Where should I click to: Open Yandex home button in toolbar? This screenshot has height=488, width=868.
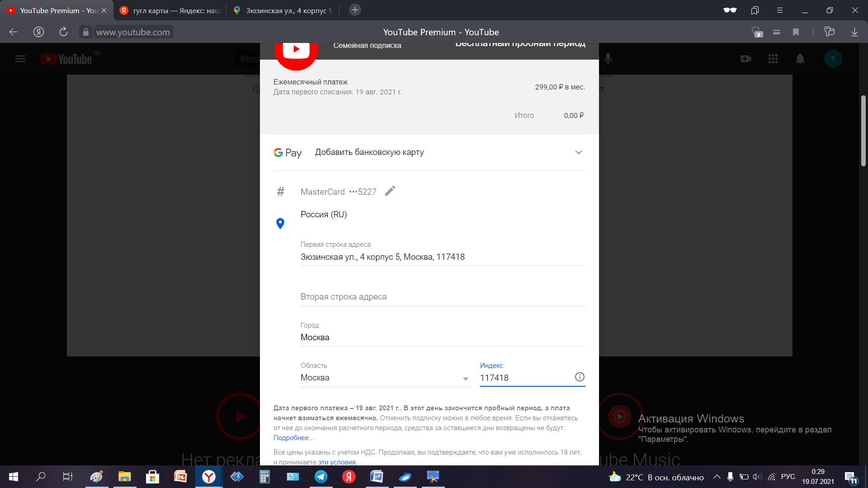tap(38, 32)
